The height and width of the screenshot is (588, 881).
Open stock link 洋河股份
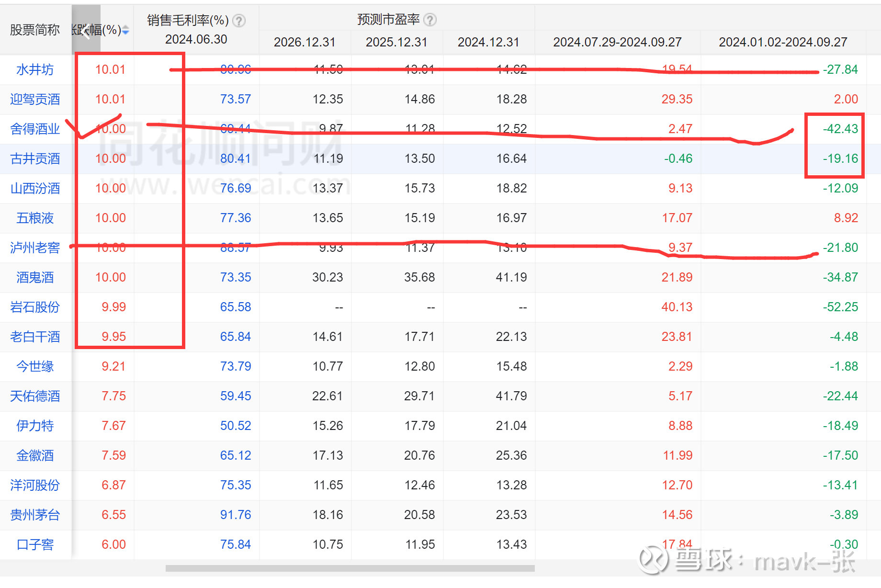35,485
